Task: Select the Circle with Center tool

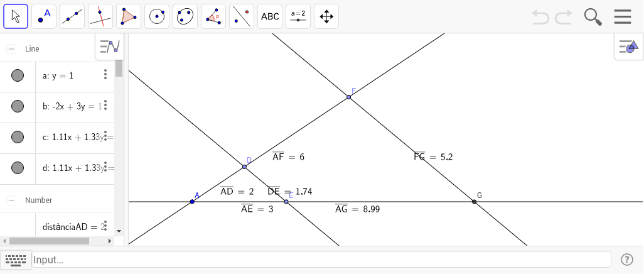Action: 157,16
